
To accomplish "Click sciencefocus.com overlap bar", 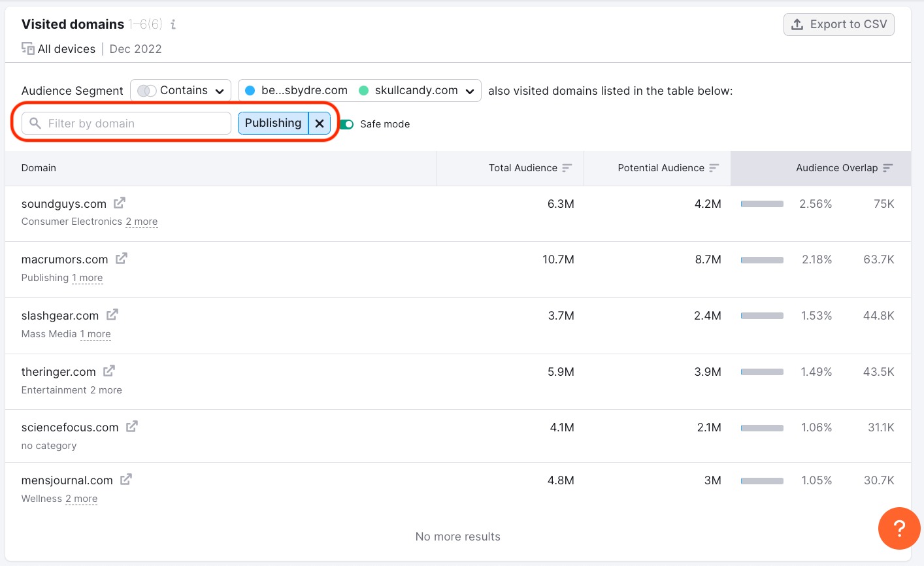I will (762, 427).
